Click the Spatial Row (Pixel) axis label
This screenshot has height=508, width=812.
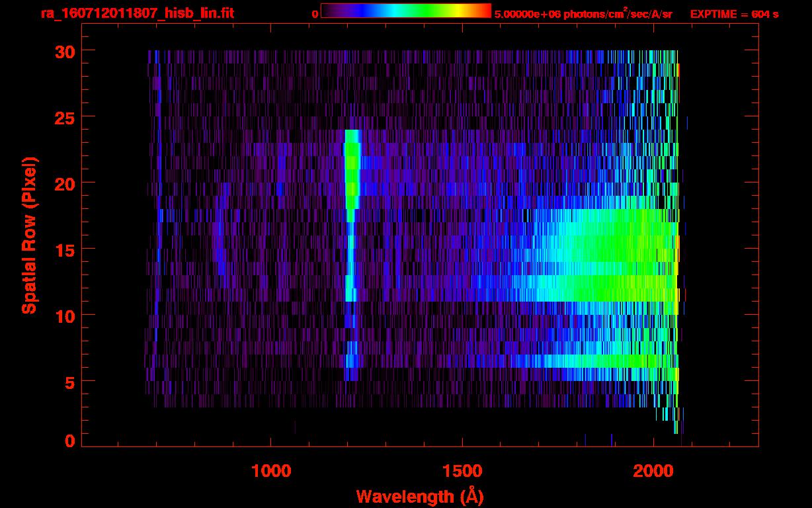tap(29, 235)
